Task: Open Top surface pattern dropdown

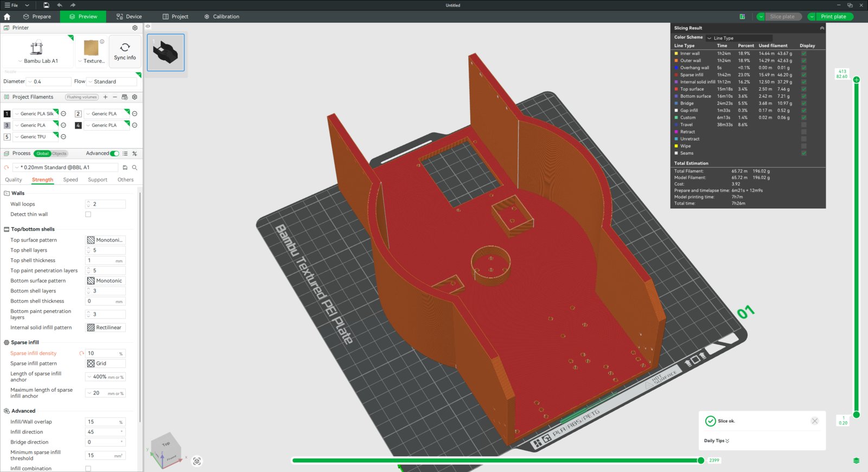Action: point(105,240)
